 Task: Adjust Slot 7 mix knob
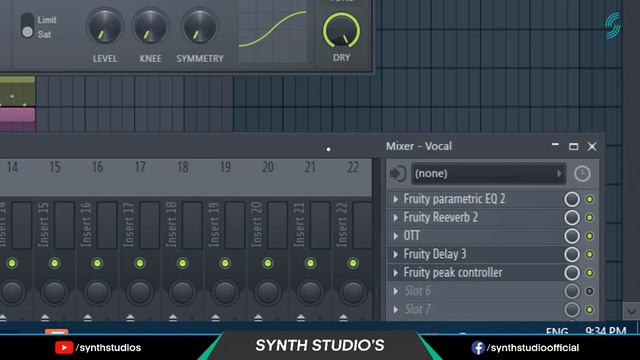point(572,309)
